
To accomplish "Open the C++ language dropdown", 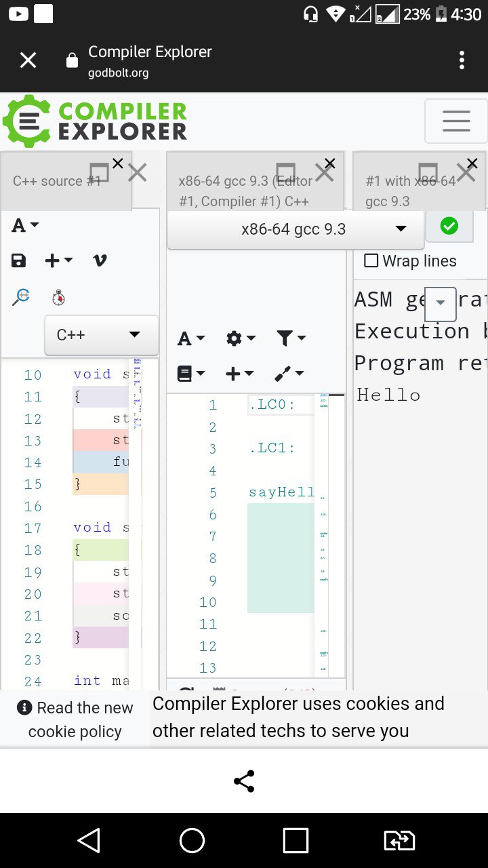I will pyautogui.click(x=101, y=335).
